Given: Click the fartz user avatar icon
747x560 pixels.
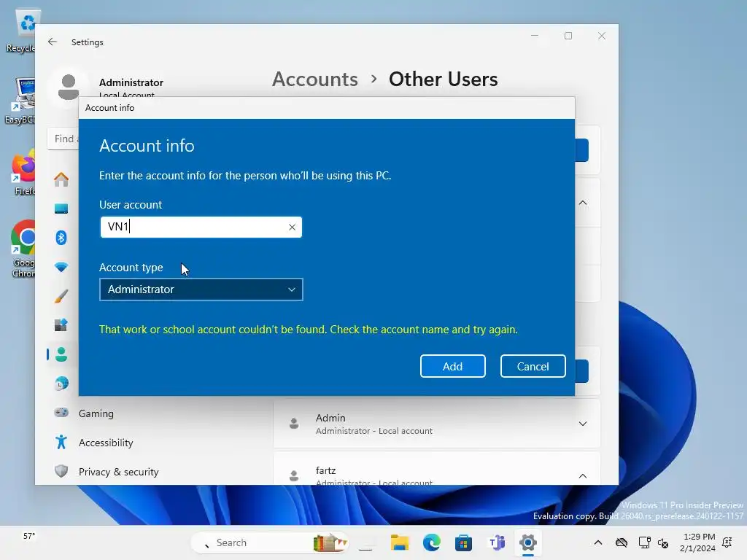Looking at the screenshot, I should click(294, 475).
